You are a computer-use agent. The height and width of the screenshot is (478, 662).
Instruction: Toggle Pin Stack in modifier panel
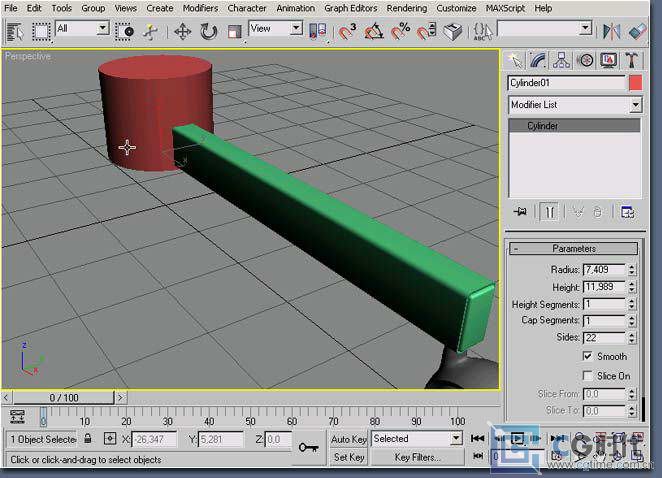[520, 212]
